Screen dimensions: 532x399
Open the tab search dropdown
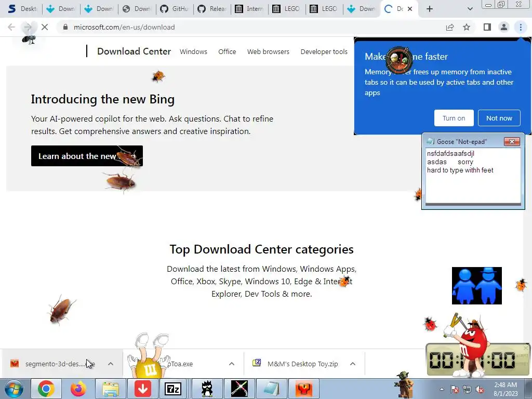(x=470, y=9)
